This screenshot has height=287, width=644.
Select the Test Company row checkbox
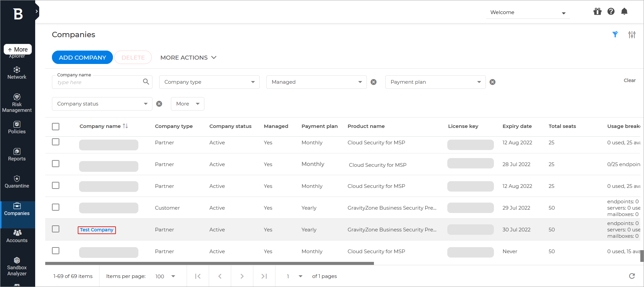tap(56, 229)
